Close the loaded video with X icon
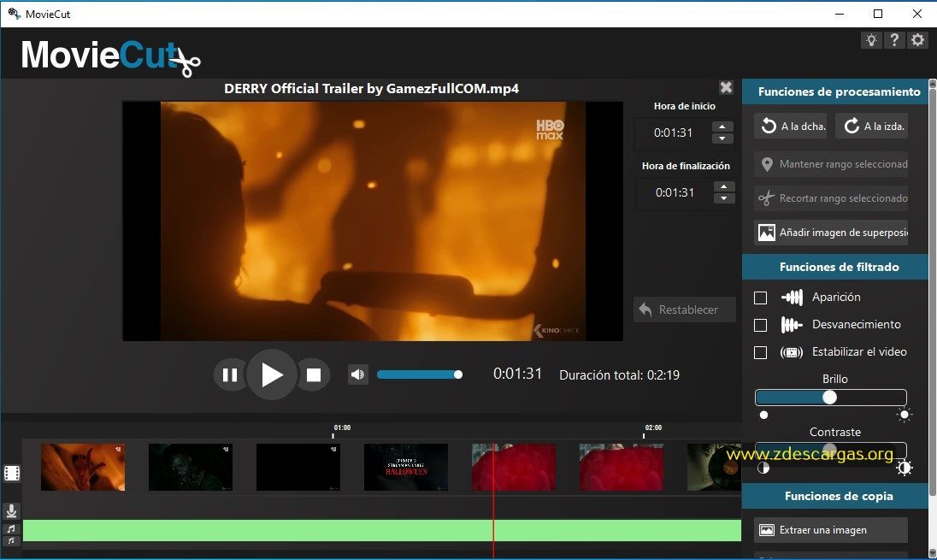The image size is (937, 560). [x=726, y=88]
